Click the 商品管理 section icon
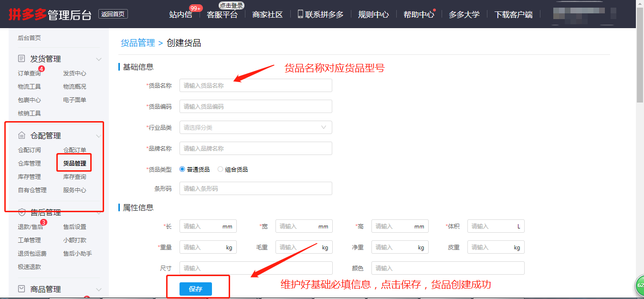The width and height of the screenshot is (644, 299). [x=21, y=289]
